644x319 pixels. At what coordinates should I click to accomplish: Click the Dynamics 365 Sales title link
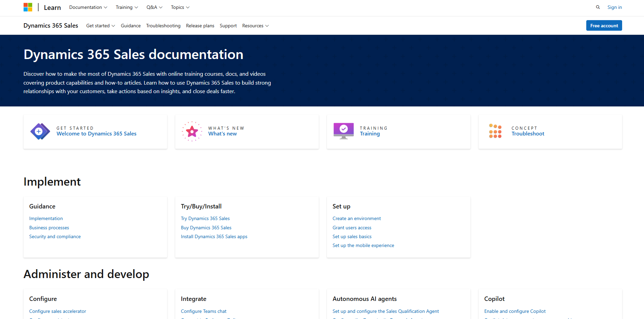[x=51, y=26]
